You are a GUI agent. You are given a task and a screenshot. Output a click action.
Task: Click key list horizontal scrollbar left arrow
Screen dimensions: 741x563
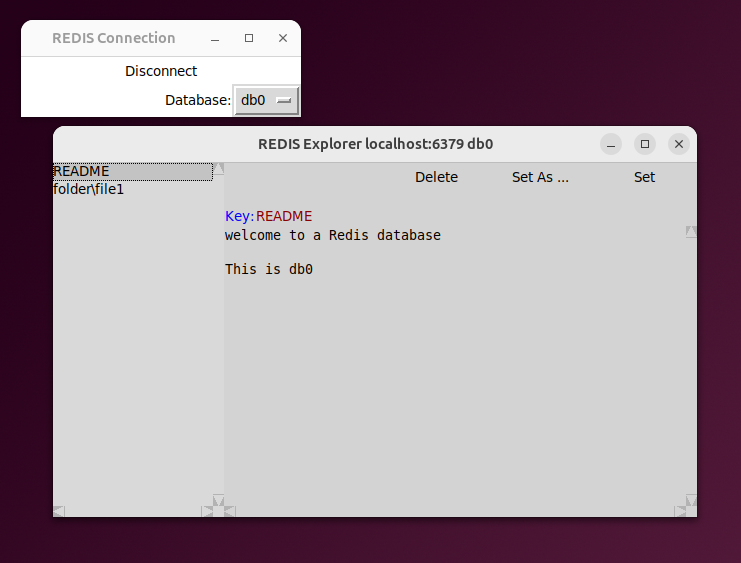[59, 511]
